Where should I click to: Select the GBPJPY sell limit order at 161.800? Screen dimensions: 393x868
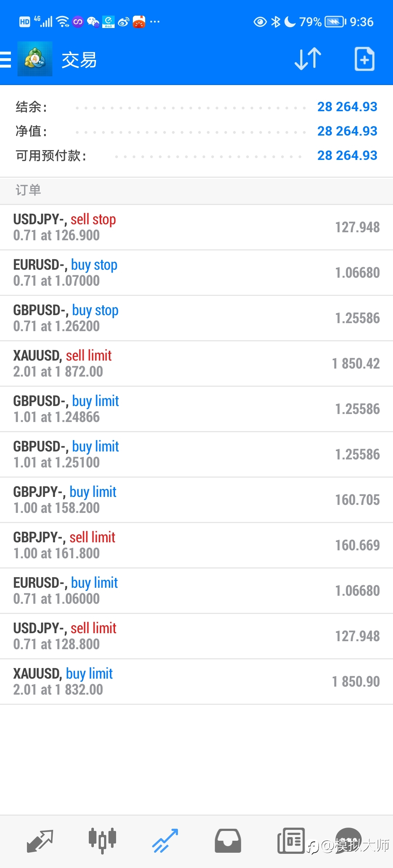196,545
